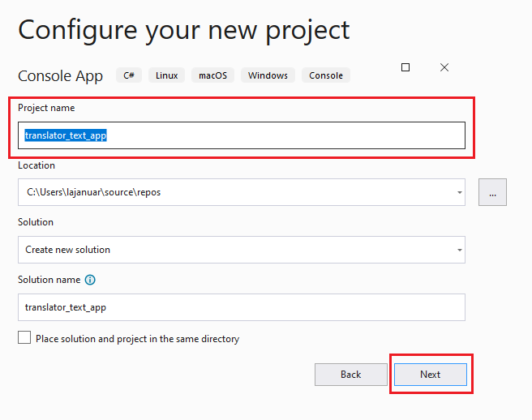Close the configure project dialog
The height and width of the screenshot is (420, 532).
444,67
